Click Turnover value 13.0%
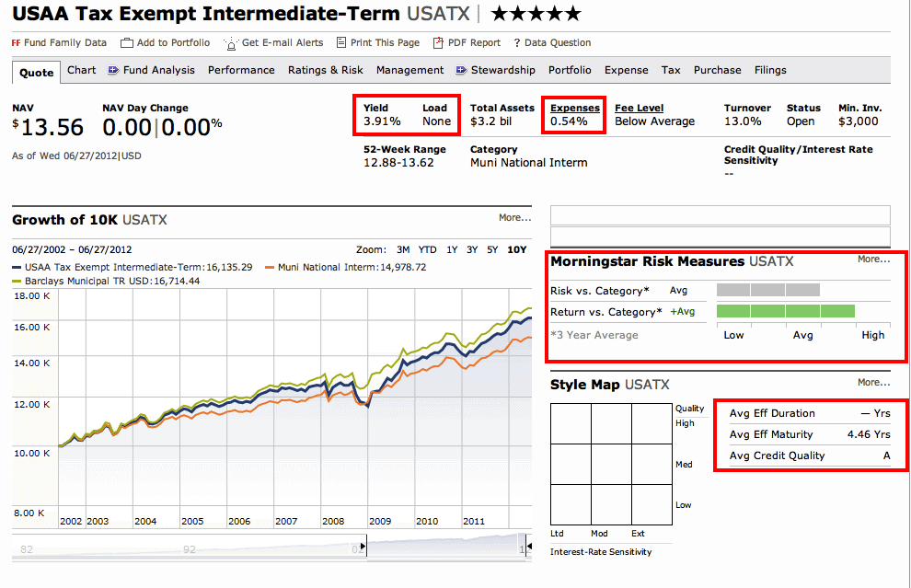Image resolution: width=911 pixels, height=588 pixels. click(743, 121)
